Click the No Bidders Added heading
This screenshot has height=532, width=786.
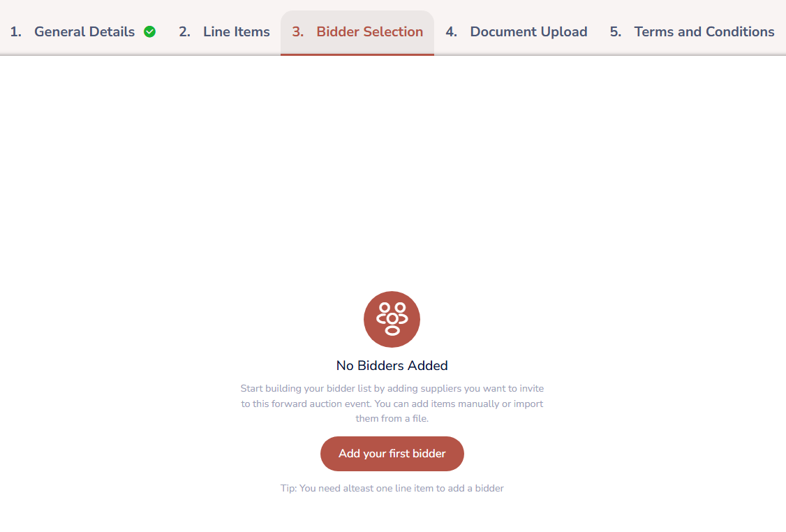point(392,366)
